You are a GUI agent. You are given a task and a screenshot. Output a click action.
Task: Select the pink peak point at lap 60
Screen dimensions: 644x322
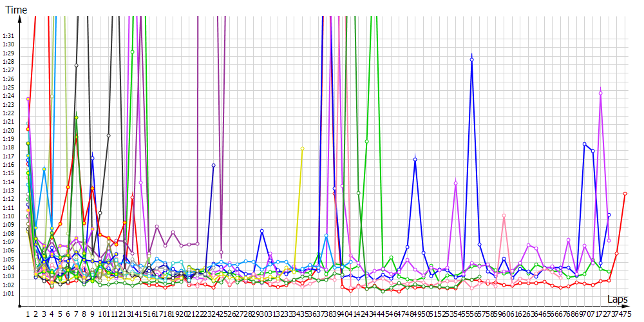pyautogui.click(x=504, y=216)
